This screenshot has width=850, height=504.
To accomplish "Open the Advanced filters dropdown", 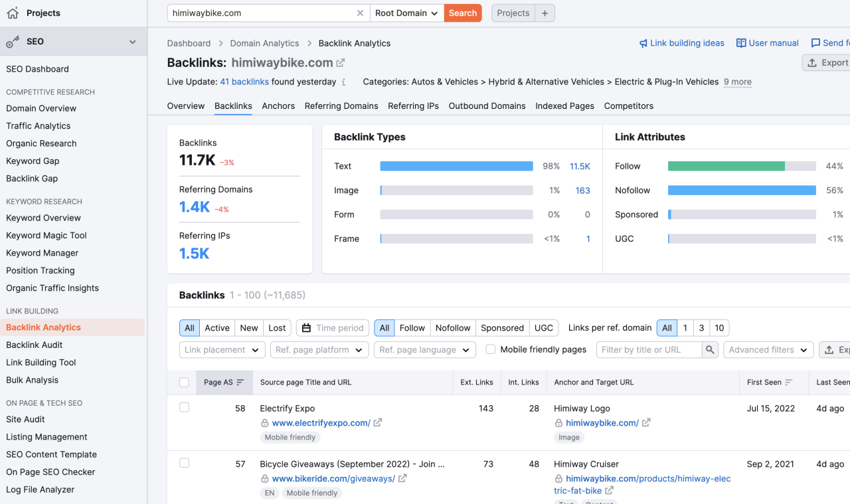I will [768, 350].
